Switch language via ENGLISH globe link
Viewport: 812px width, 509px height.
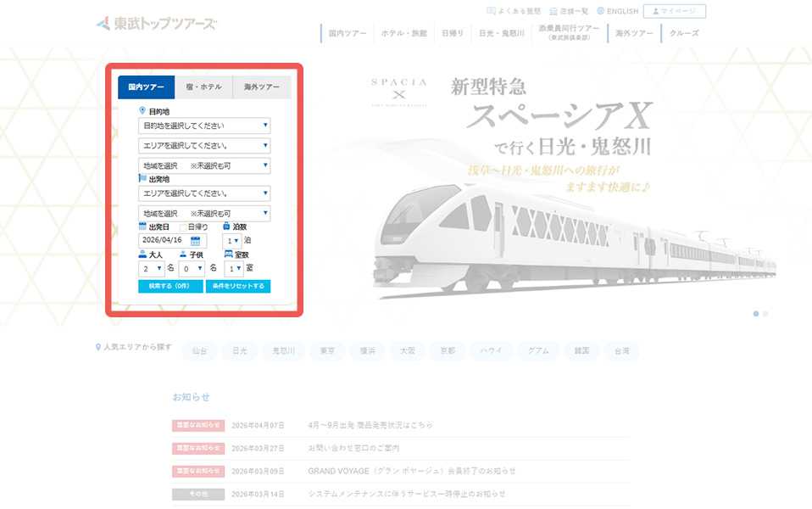617,11
